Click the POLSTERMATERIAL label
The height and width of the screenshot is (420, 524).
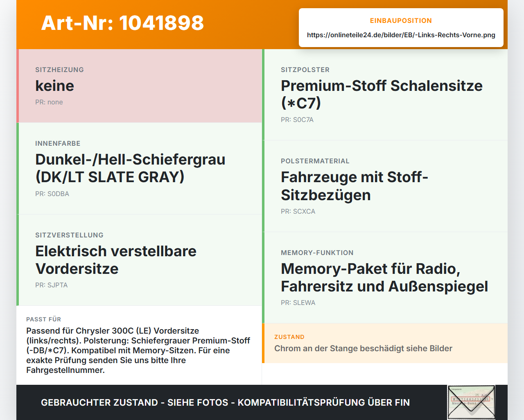point(315,161)
